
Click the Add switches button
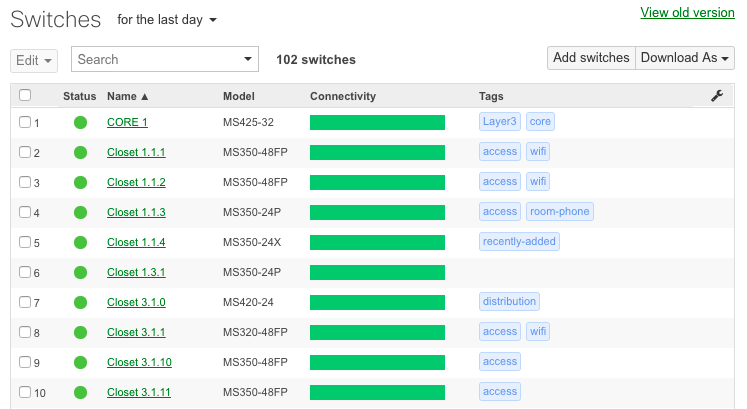[x=591, y=58]
